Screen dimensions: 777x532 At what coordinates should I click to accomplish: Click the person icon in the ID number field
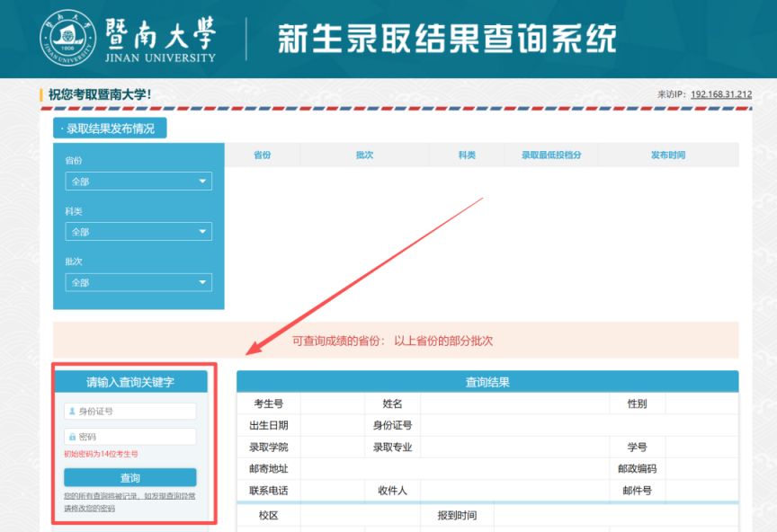[72, 412]
